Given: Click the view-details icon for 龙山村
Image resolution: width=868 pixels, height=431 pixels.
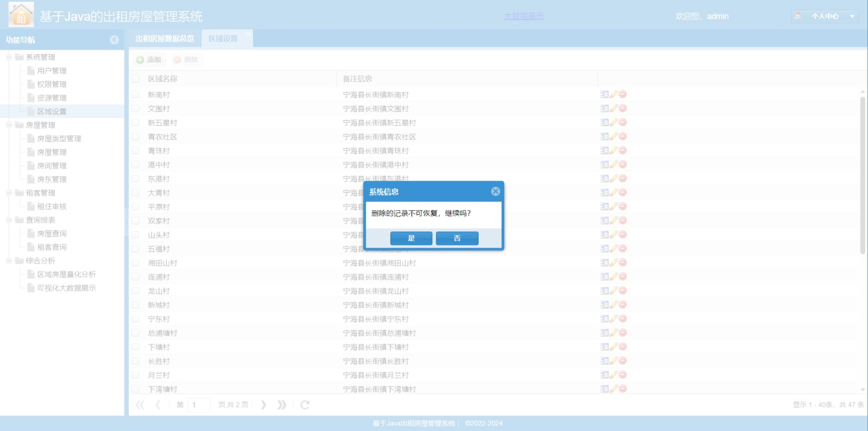Looking at the screenshot, I should click(x=605, y=291).
